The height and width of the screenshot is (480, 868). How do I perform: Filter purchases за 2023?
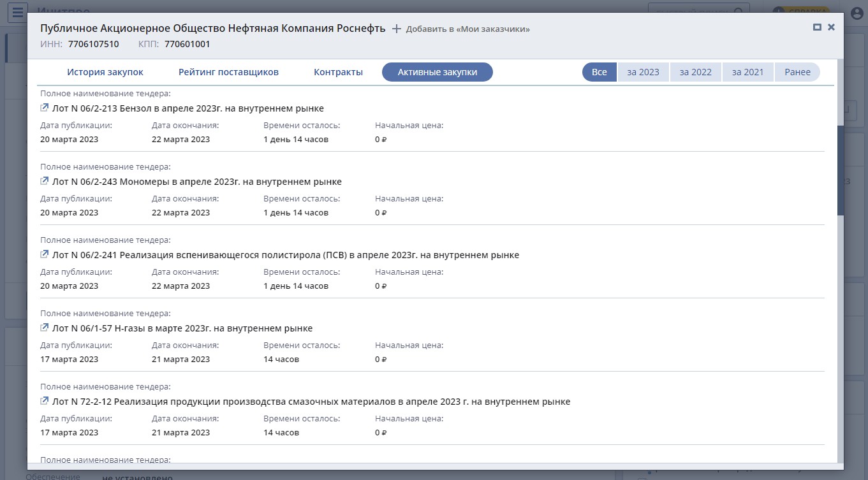click(x=643, y=72)
